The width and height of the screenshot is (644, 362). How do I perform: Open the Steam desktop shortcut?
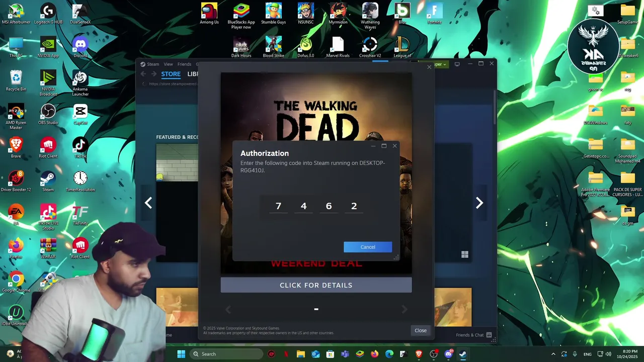coord(48,182)
